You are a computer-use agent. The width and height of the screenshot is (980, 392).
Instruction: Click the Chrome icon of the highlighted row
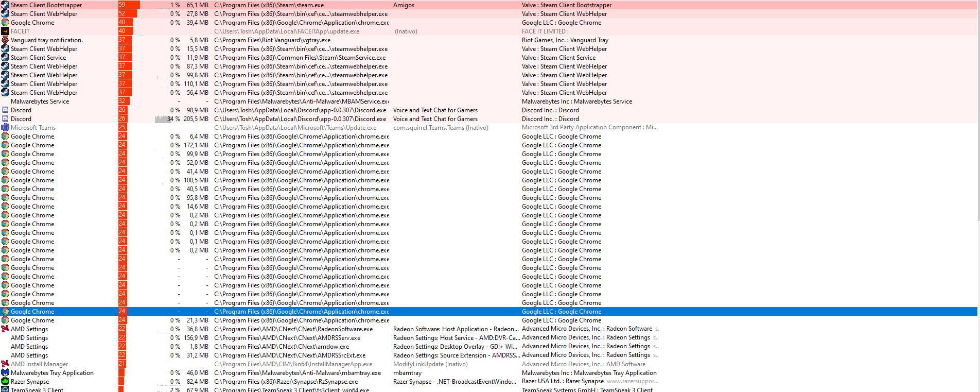[5, 312]
